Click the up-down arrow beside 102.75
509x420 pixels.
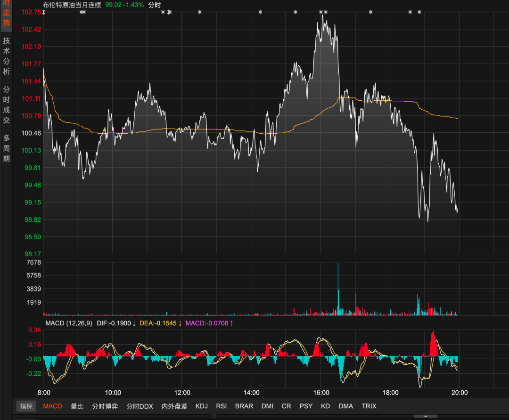(43, 12)
